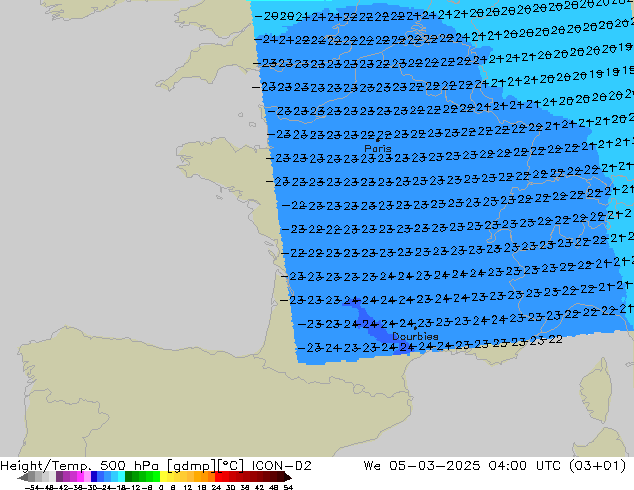Pick the cyan segment of the color scale
The image size is (634, 490).
[121, 477]
